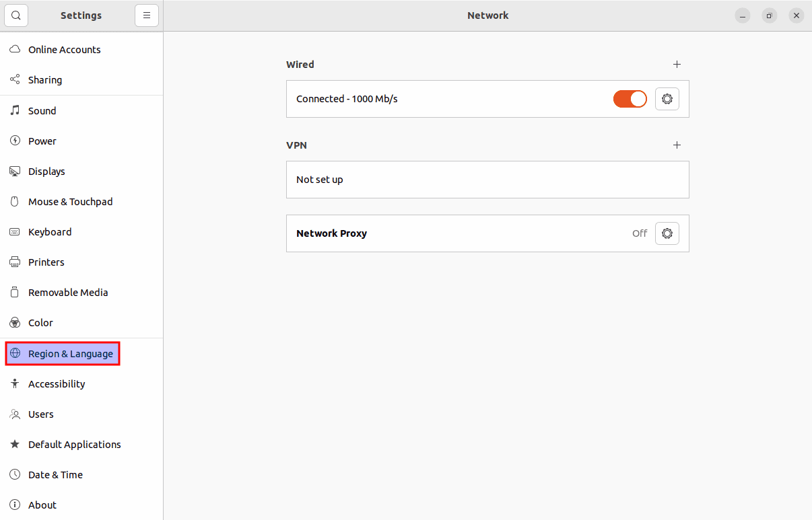The image size is (812, 520).
Task: Open the Accessibility panel
Action: [x=57, y=384]
